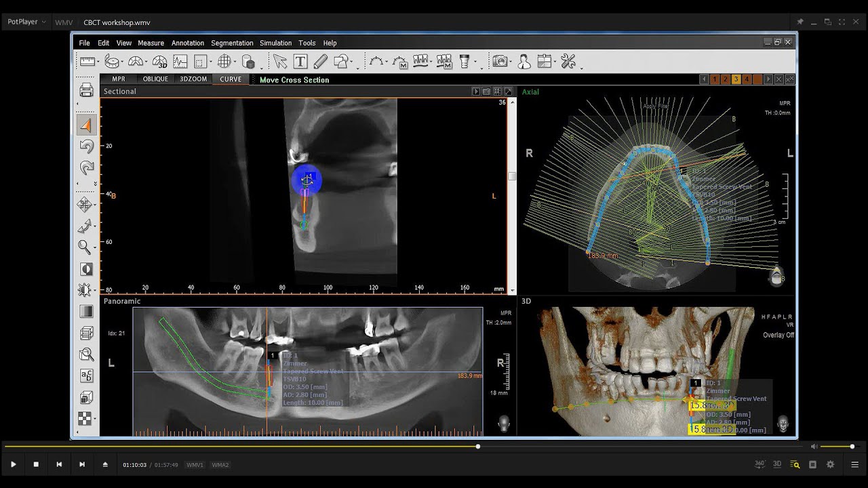The height and width of the screenshot is (488, 868).
Task: Toggle 360 degree video mode
Action: click(760, 464)
